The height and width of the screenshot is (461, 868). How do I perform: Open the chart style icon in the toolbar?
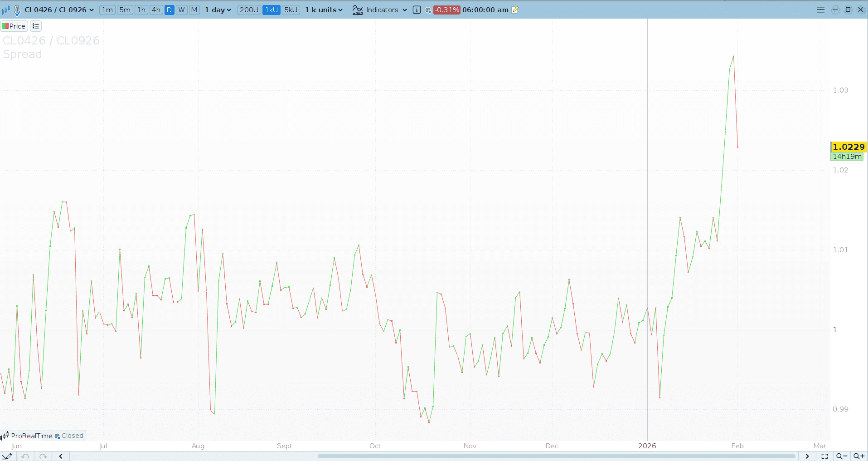click(5, 10)
